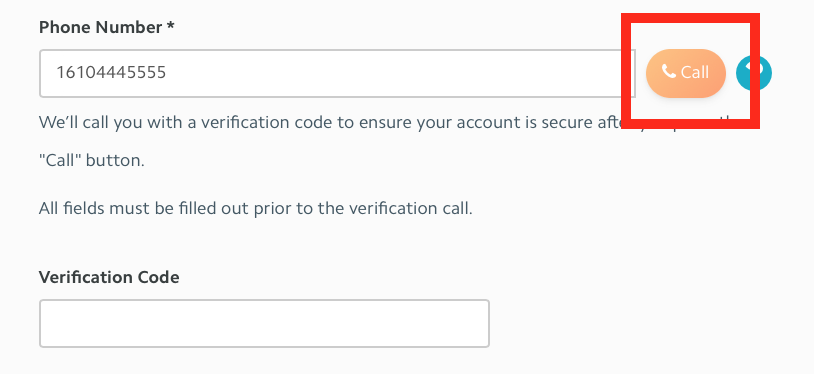Open the teal circular help icon

[x=754, y=73]
